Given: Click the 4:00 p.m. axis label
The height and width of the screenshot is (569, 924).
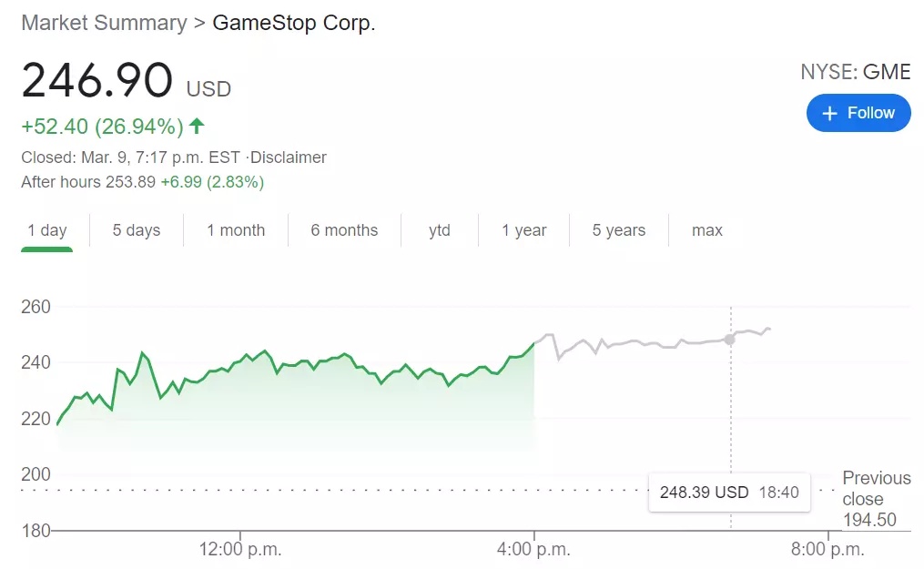Looking at the screenshot, I should tap(533, 549).
